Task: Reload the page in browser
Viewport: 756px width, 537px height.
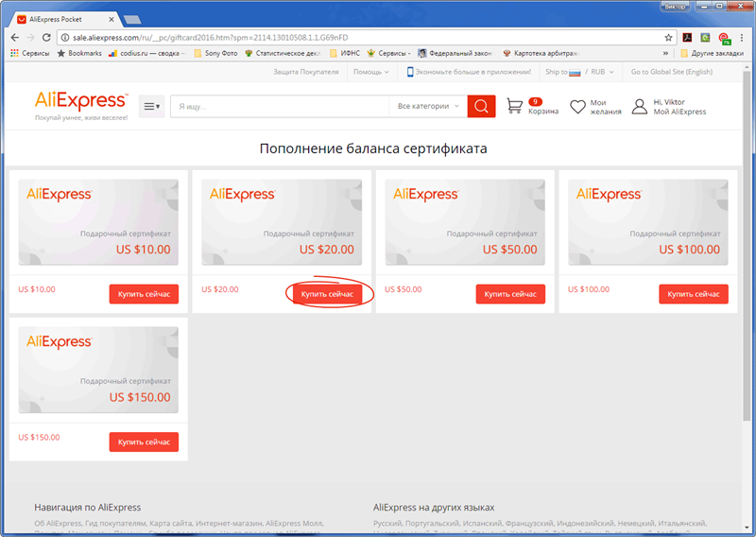Action: (47, 37)
